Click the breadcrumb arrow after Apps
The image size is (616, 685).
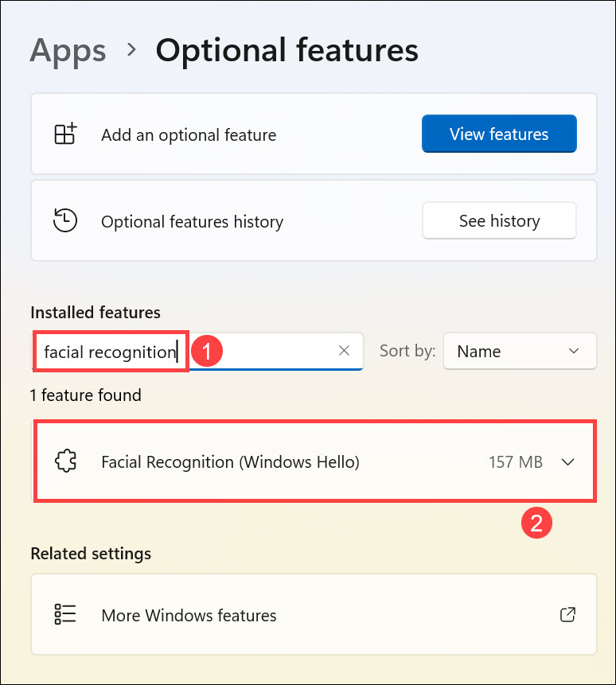tap(131, 51)
